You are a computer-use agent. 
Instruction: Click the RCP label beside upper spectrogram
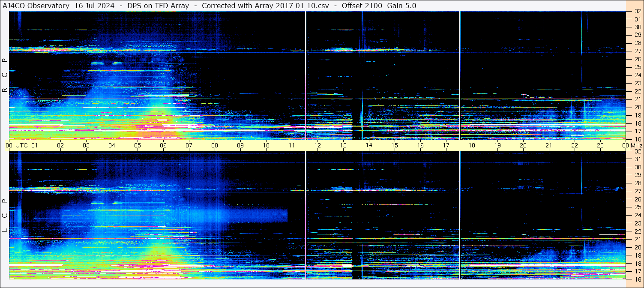[5, 75]
